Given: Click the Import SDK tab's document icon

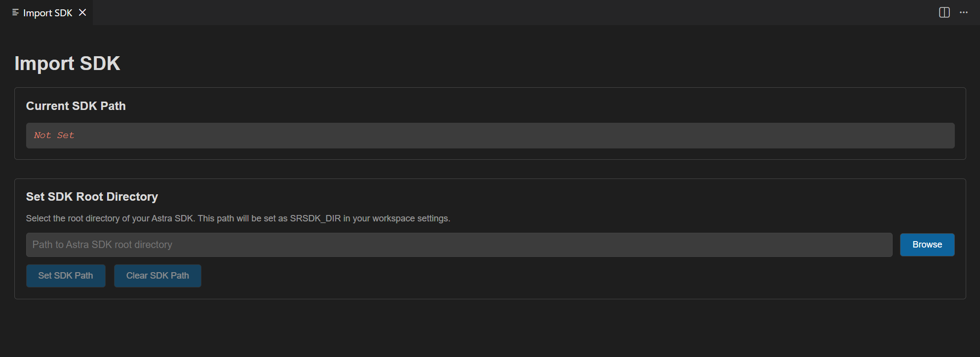Looking at the screenshot, I should [16, 13].
